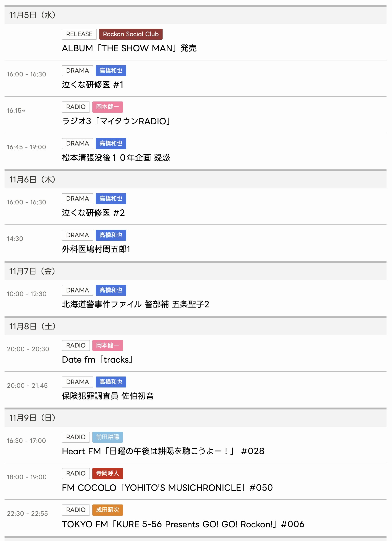This screenshot has width=392, height=541.
Task: Click the 前田耕陽 artist tag
Action: [x=107, y=437]
